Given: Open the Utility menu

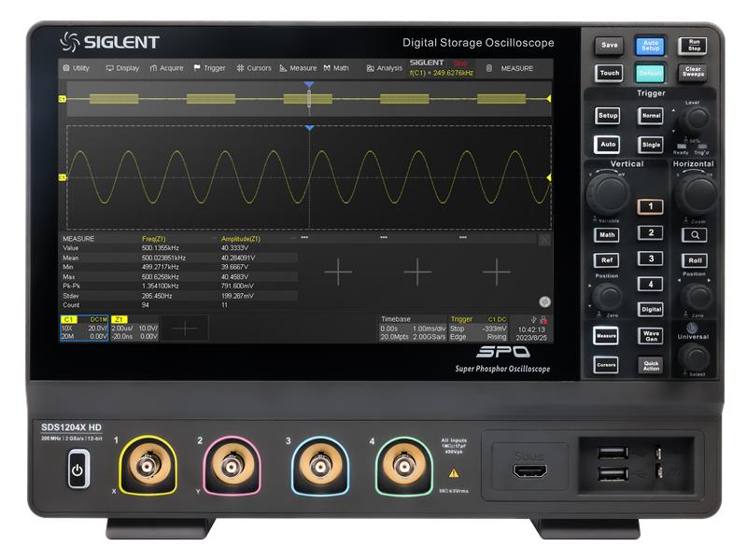Looking at the screenshot, I should (x=77, y=68).
